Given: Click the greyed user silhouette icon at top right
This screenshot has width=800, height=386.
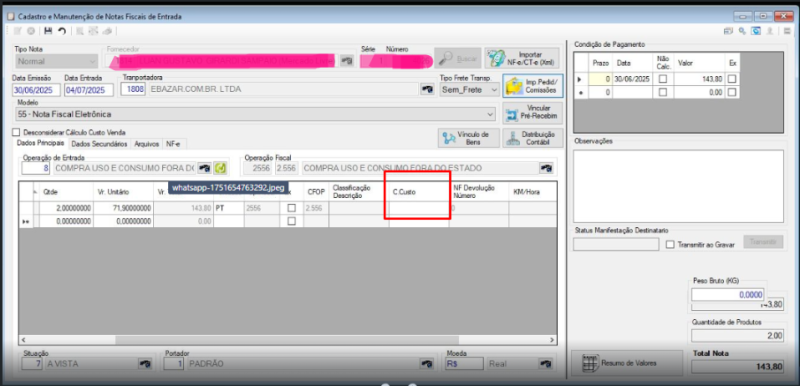Looking at the screenshot, I should pyautogui.click(x=770, y=31).
